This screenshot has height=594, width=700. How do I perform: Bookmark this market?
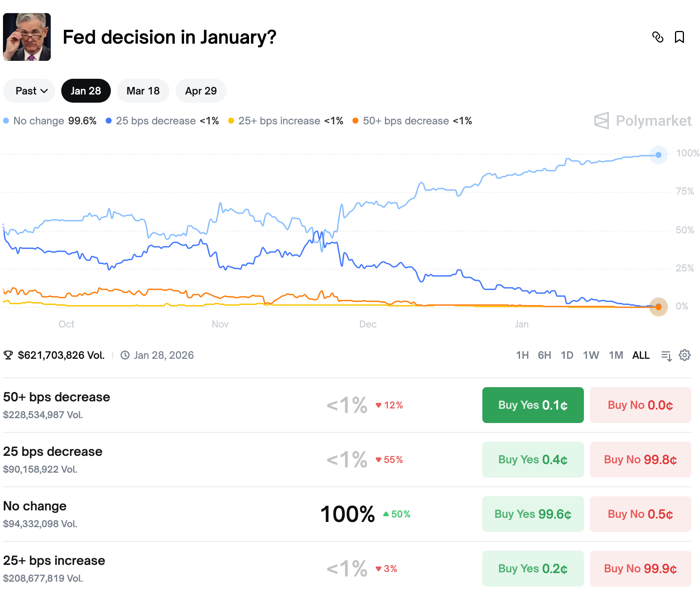pyautogui.click(x=679, y=37)
